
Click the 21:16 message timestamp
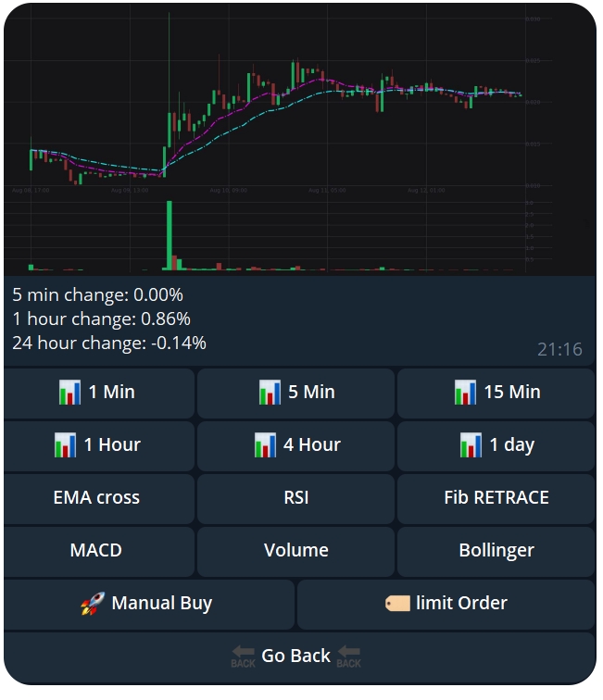point(559,349)
